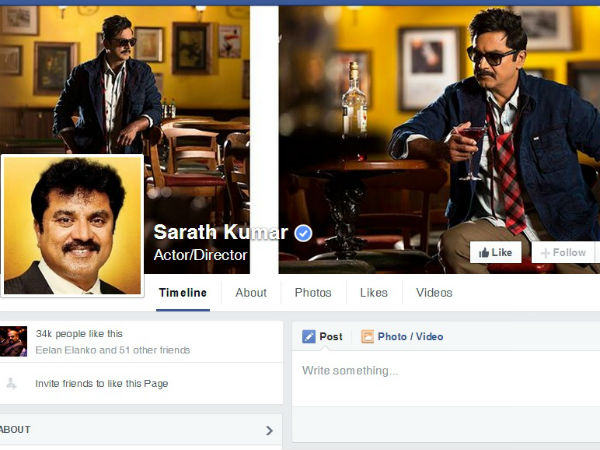The image size is (600, 450).
Task: Click the Post pencil icon
Action: pos(308,337)
